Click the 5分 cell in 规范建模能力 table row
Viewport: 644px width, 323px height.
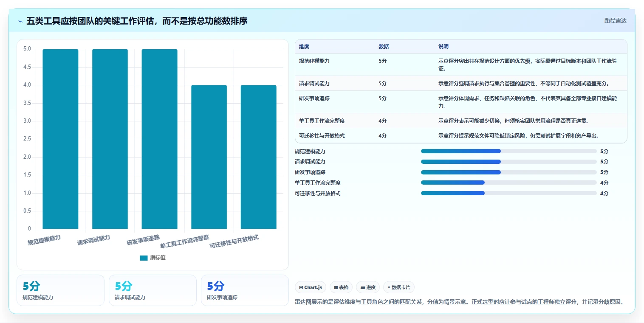coord(383,61)
